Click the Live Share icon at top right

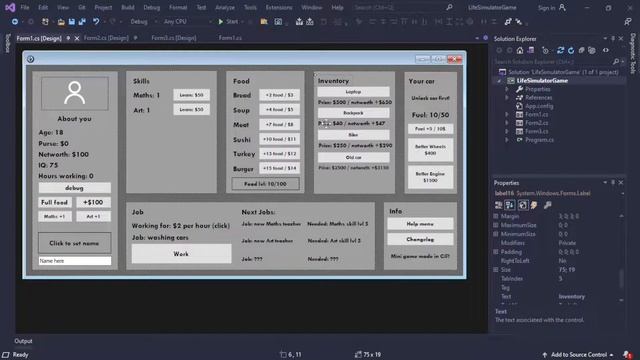(x=628, y=22)
